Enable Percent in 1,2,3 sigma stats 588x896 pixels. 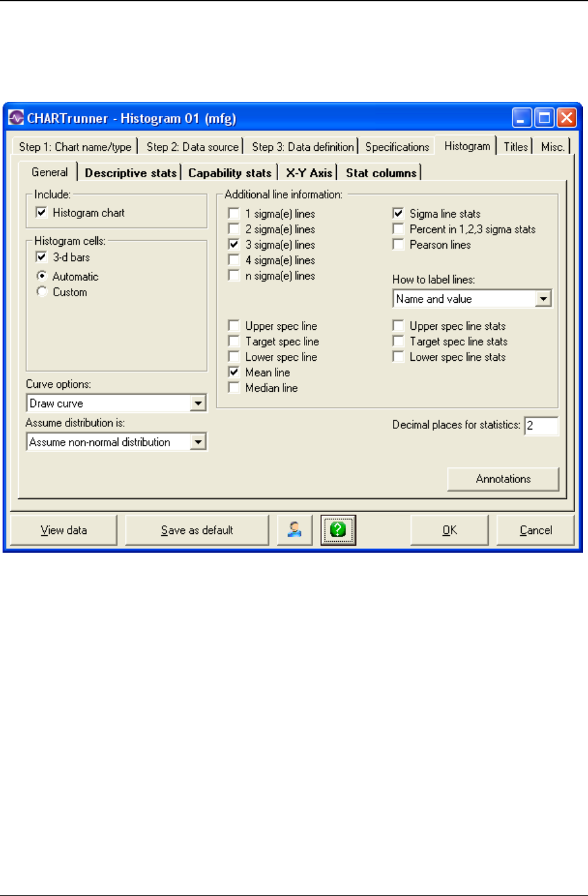398,229
